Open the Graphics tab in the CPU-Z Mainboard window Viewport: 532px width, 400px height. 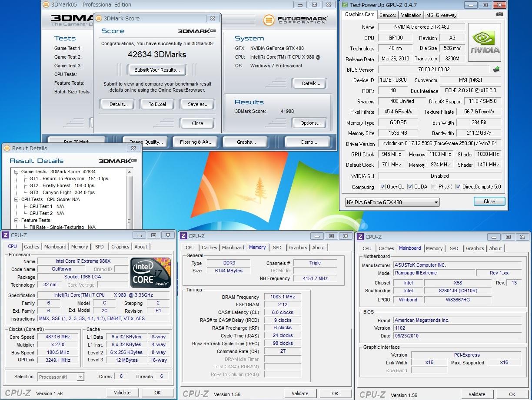(x=475, y=248)
